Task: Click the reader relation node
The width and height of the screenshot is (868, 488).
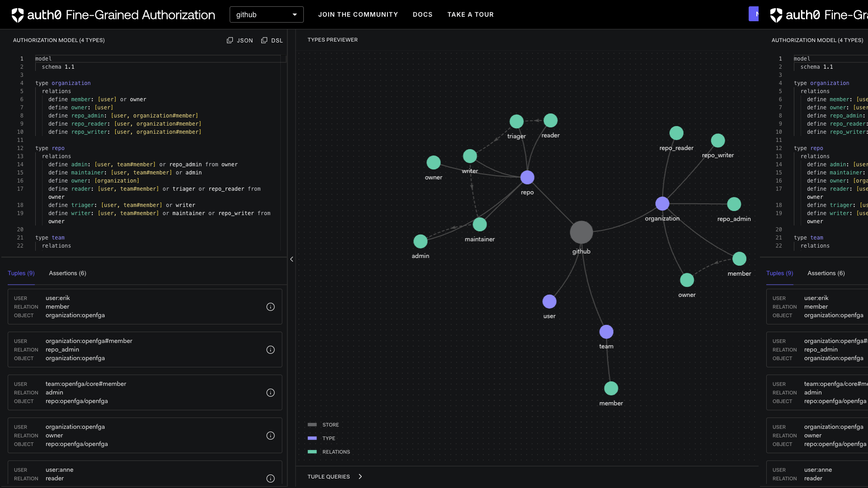Action: pyautogui.click(x=550, y=120)
